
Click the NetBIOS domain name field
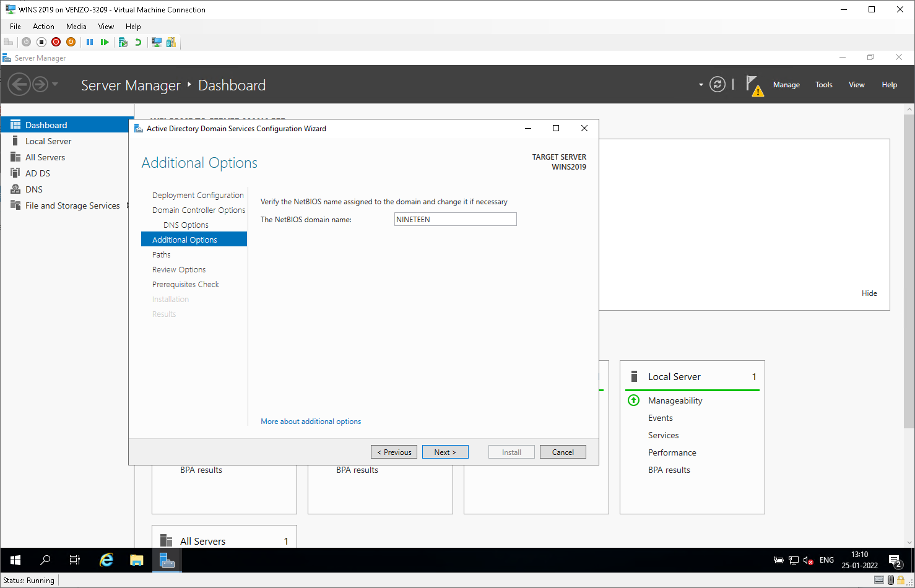coord(455,219)
